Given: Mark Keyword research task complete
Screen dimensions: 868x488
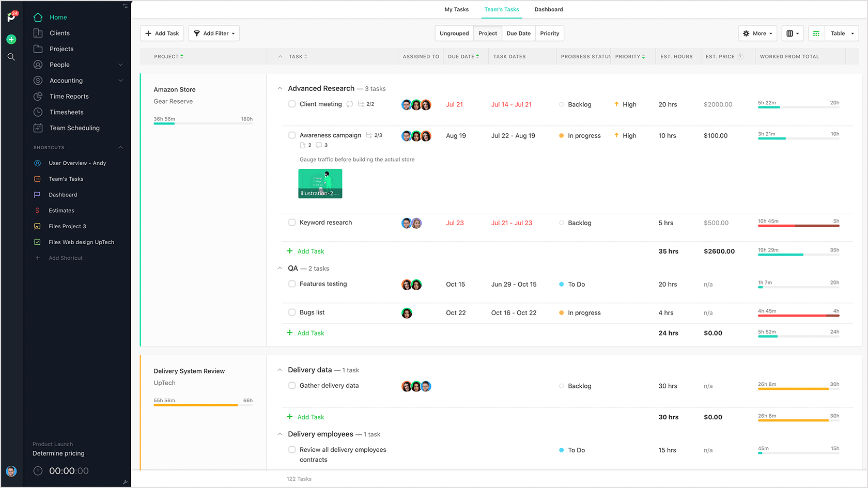Looking at the screenshot, I should (x=292, y=223).
